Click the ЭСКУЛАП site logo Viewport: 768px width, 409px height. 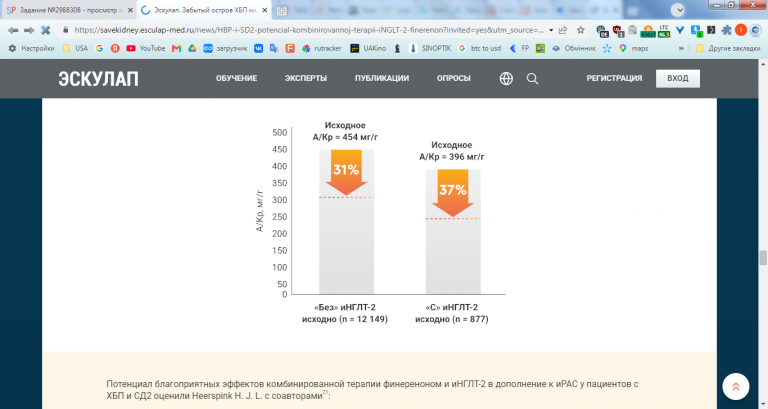click(x=98, y=79)
